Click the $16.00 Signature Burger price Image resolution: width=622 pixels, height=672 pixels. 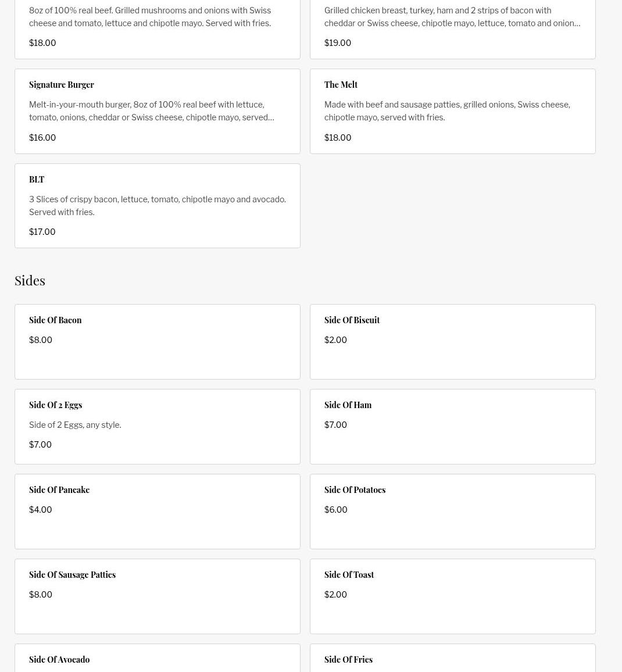[x=42, y=138]
